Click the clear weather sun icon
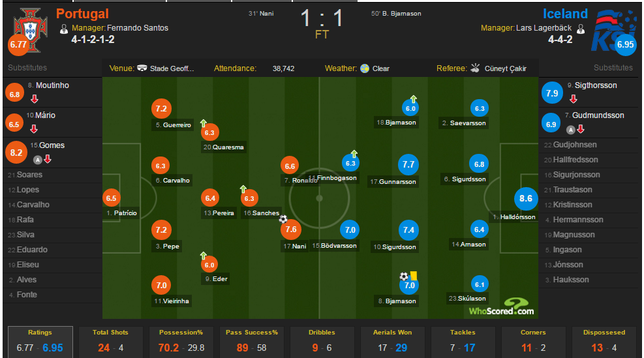 365,68
